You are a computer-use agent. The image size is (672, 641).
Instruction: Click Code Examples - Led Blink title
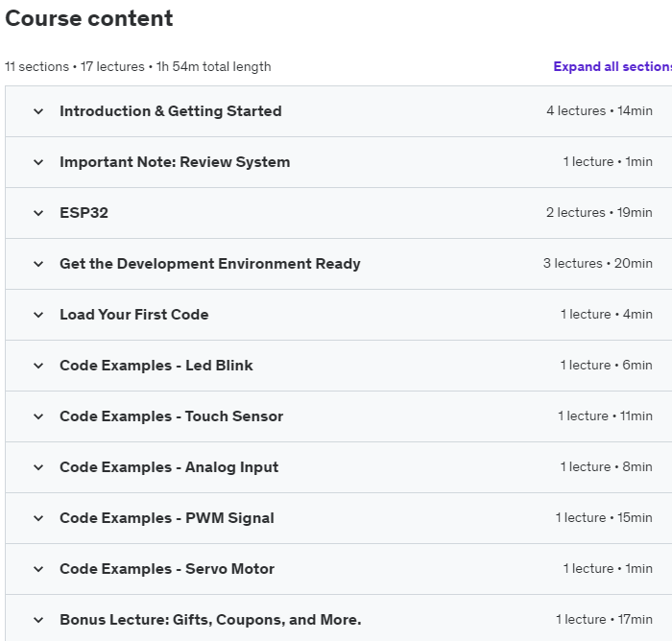click(156, 366)
